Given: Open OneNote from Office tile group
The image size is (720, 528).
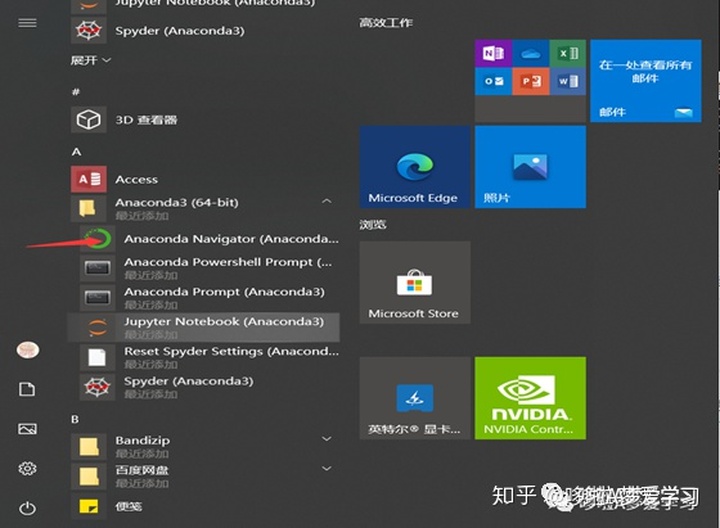Looking at the screenshot, I should [x=493, y=53].
